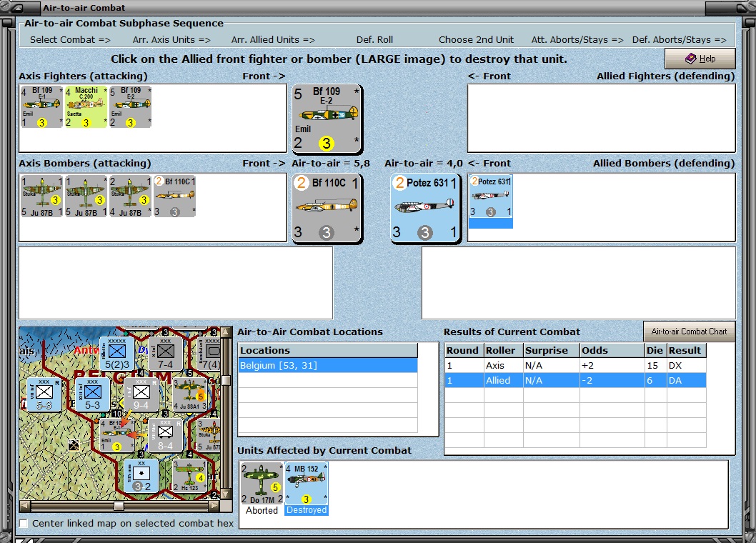Viewport: 756px width, 543px height.
Task: Click the Surprise column header
Action: 552,351
